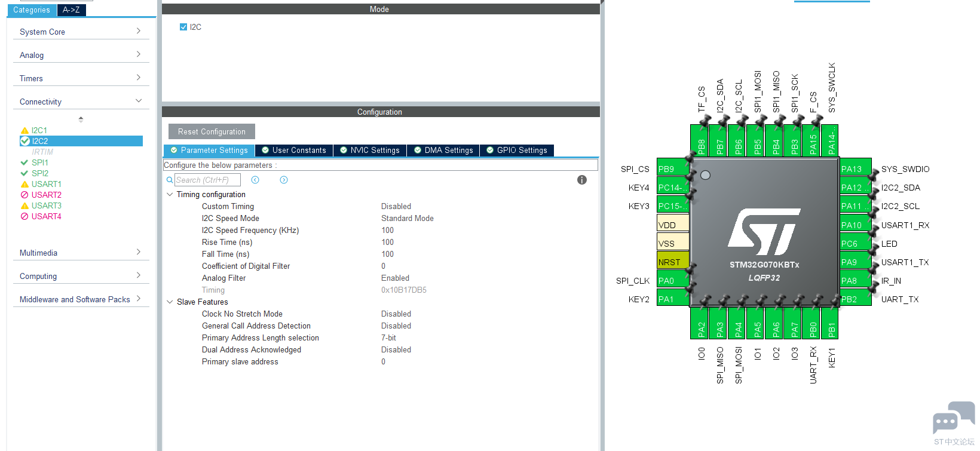Click the info icon in the parameters panel
The height and width of the screenshot is (451, 980).
coord(582,180)
